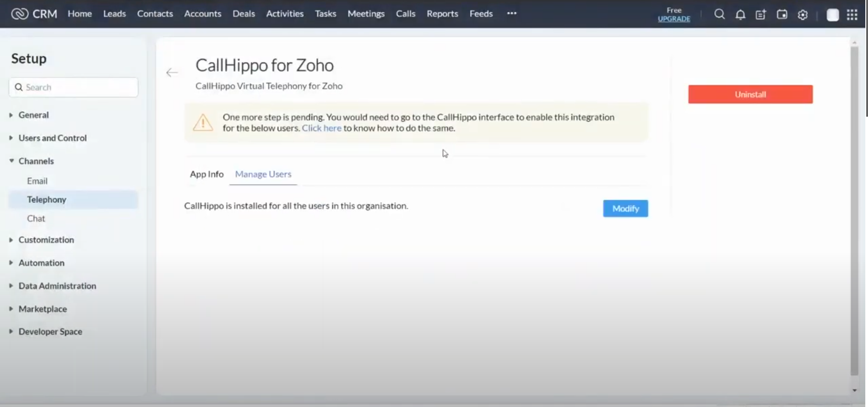
Task: Click the warning triangle icon in notice
Action: tap(203, 122)
